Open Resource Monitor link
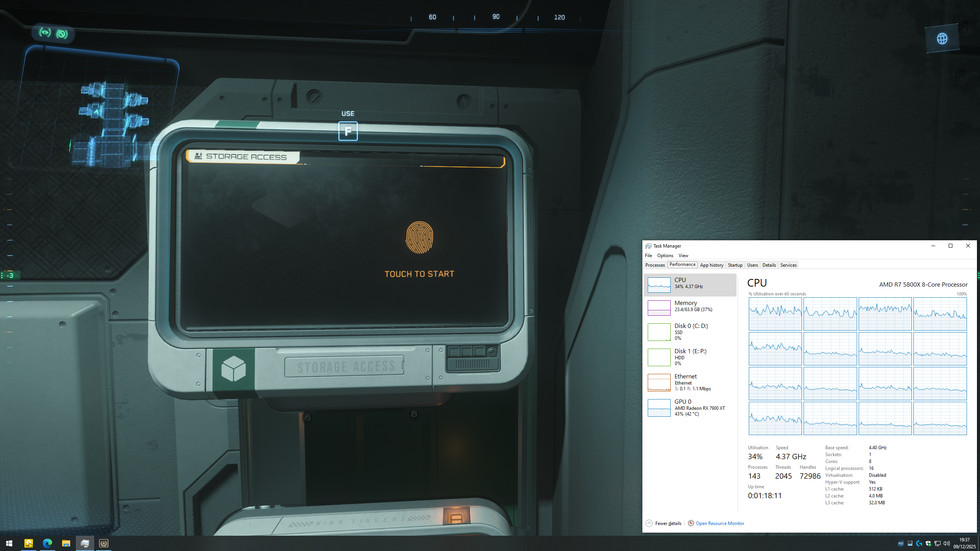Viewport: 980px width, 551px height. tap(720, 523)
